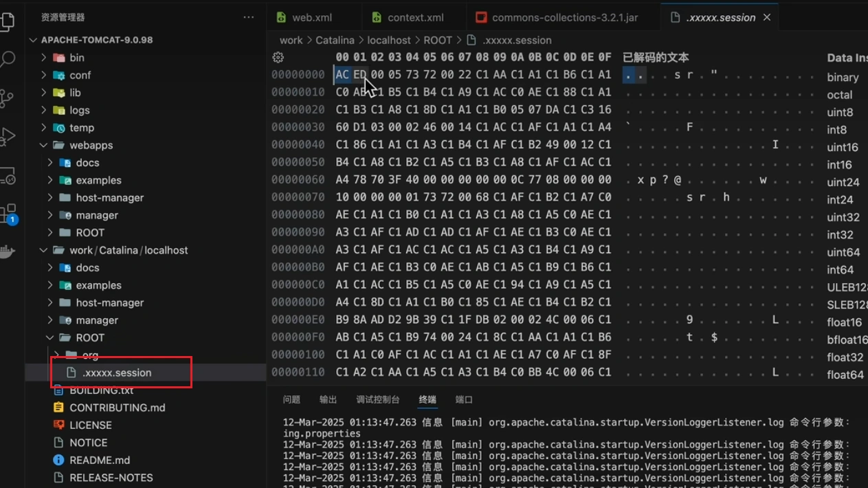Open the Docker icon in activity bar
868x488 pixels.
[x=8, y=252]
